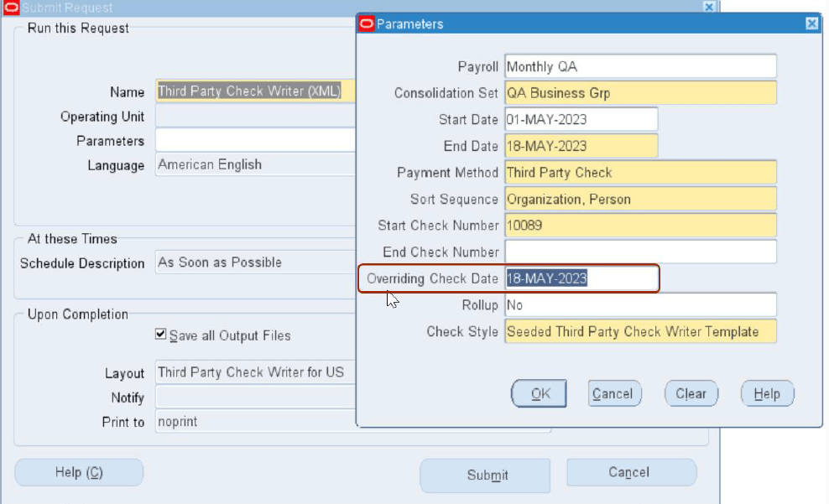
Task: Click the Operating Unit label
Action: [x=102, y=117]
